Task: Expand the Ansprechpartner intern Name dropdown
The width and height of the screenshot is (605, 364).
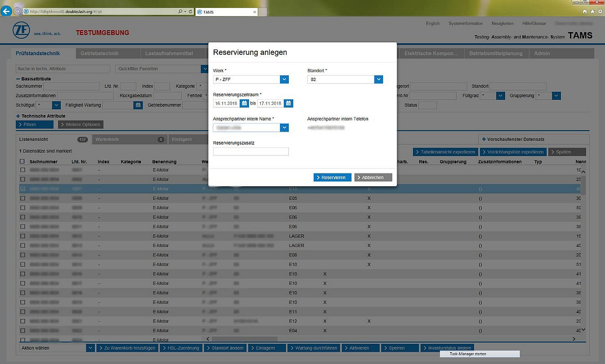Action: pyautogui.click(x=284, y=128)
